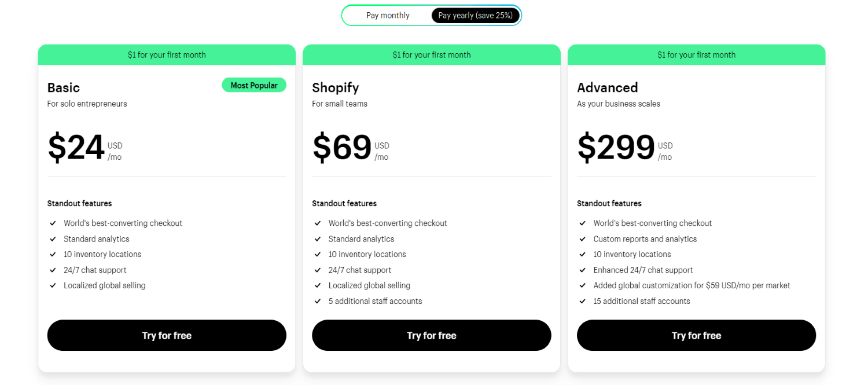Switch billing to Pay monthly
The image size is (868, 385).
tap(387, 15)
